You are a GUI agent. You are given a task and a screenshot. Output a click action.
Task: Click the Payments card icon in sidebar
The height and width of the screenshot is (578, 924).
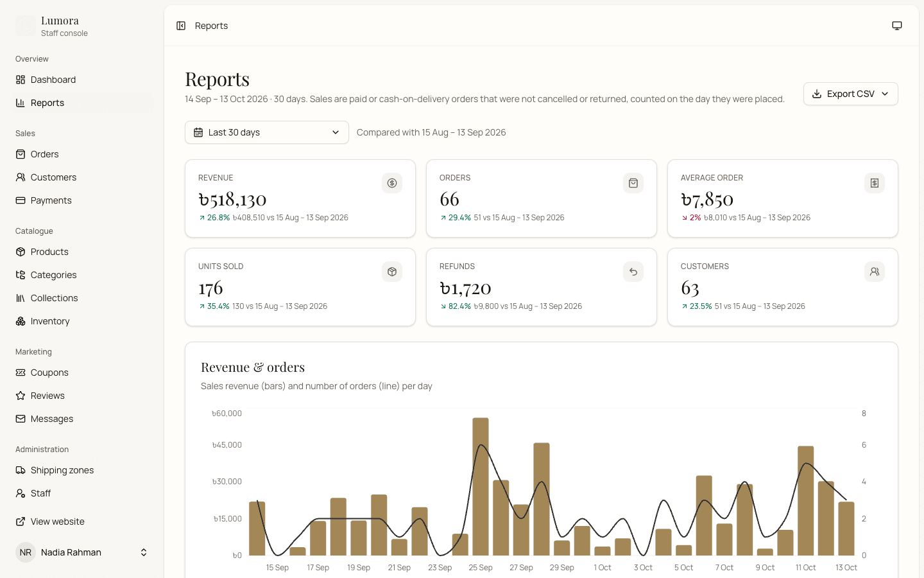coord(21,200)
